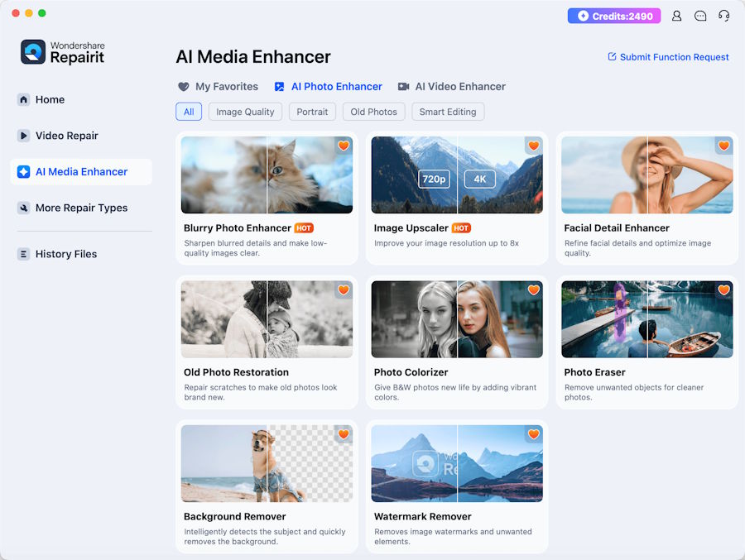Toggle favorite heart on Image Upscaler
Viewport: 745px width, 560px height.
point(534,146)
